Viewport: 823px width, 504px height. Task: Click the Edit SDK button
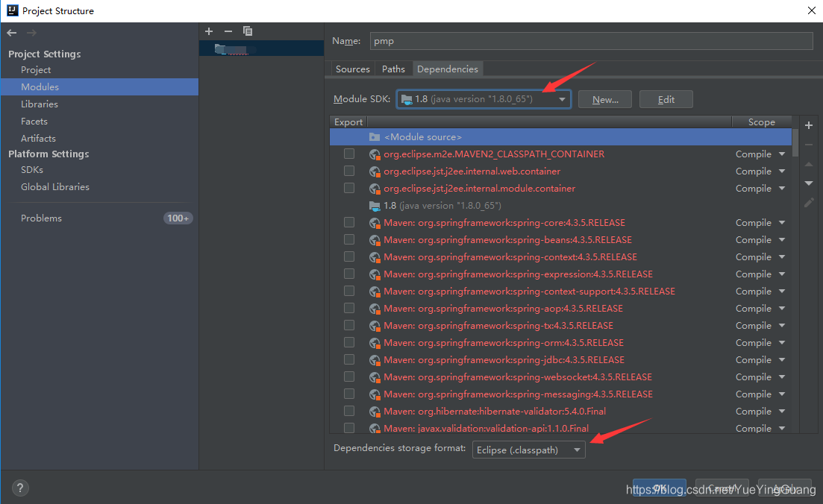point(666,100)
